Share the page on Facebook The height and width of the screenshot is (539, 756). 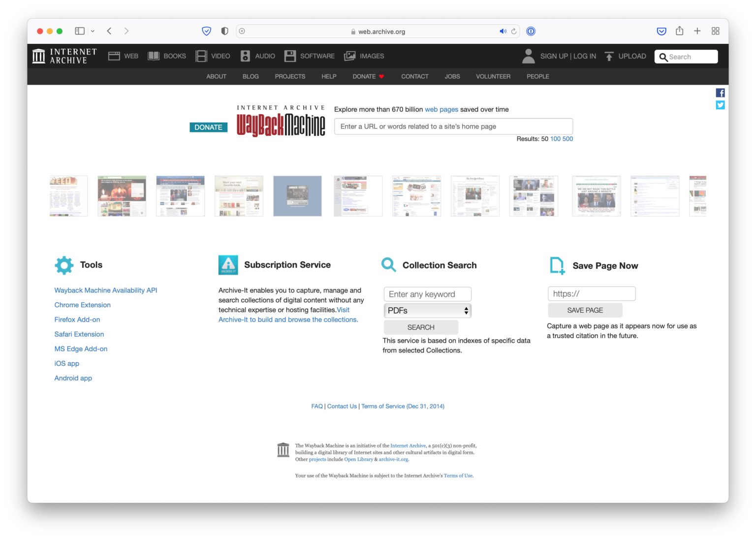[720, 93]
